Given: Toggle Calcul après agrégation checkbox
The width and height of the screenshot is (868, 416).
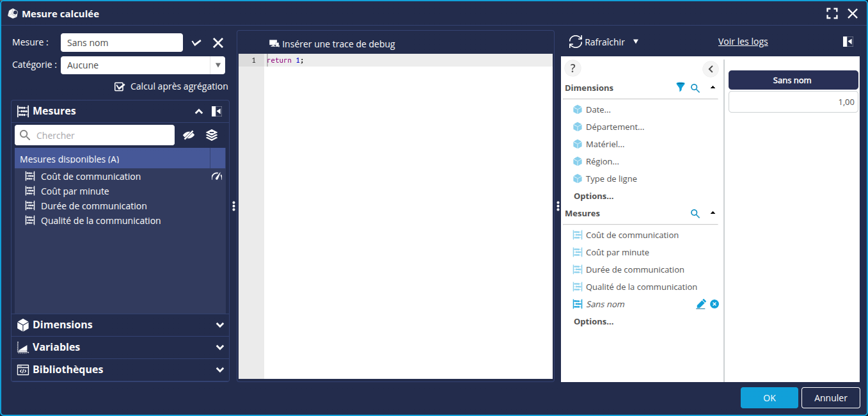Looking at the screenshot, I should 119,86.
